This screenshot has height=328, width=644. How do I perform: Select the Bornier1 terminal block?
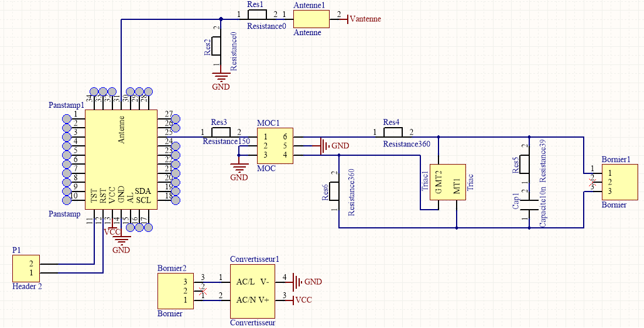tap(619, 182)
